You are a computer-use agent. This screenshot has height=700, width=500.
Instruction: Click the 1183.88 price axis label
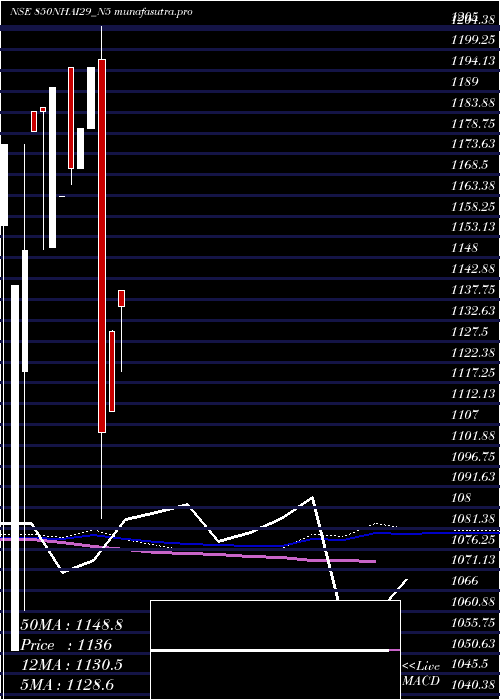coord(473,102)
